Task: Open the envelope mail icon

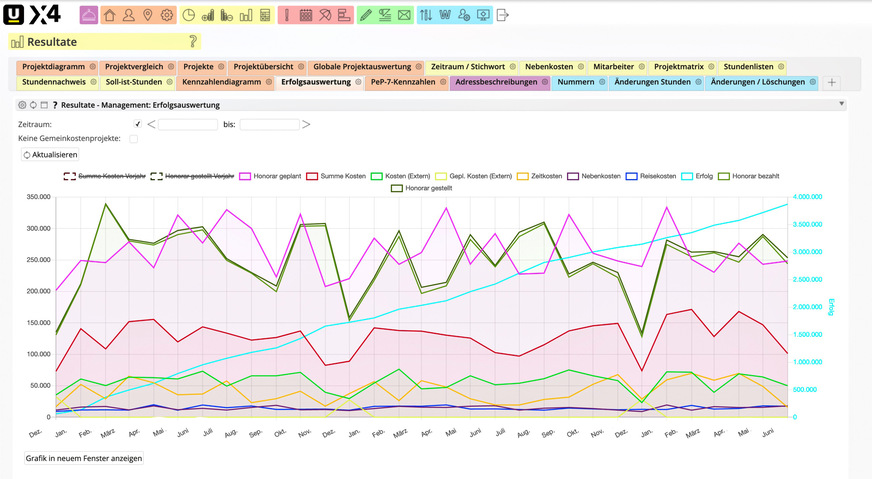Action: pos(404,15)
